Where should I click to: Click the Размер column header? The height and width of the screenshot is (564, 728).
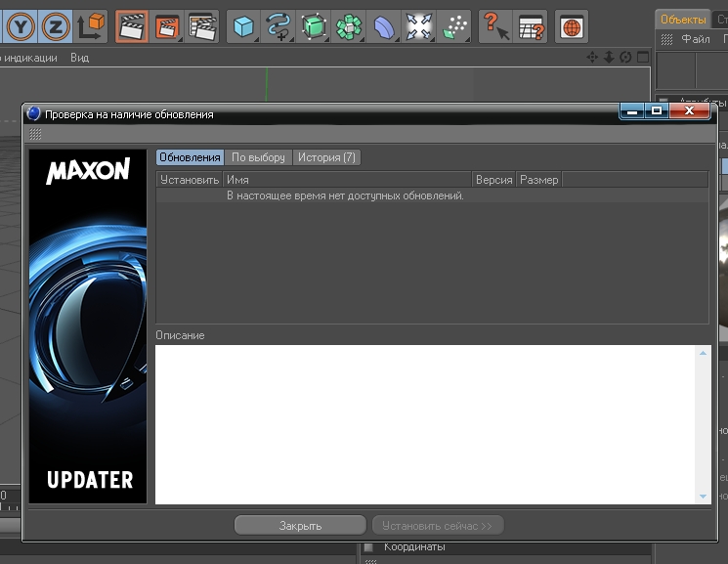point(539,180)
